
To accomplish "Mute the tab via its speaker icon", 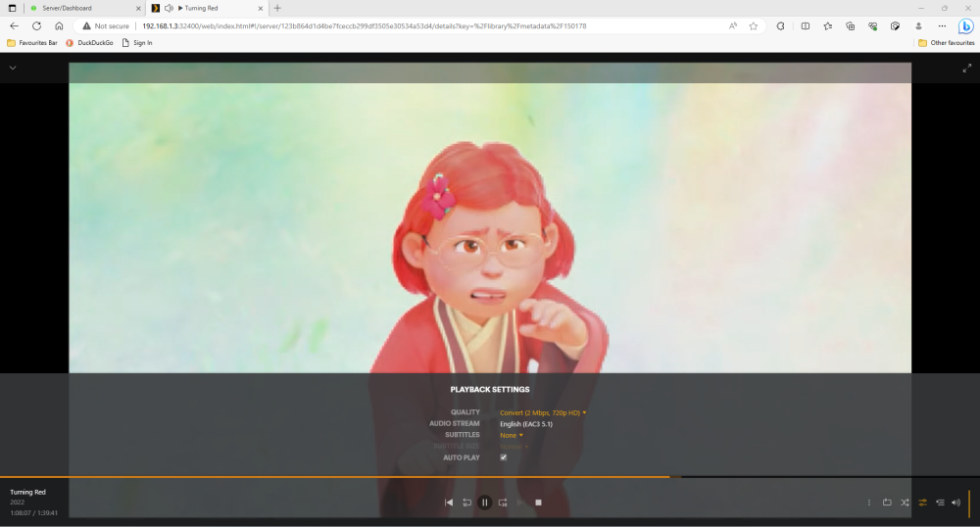I will coord(169,8).
